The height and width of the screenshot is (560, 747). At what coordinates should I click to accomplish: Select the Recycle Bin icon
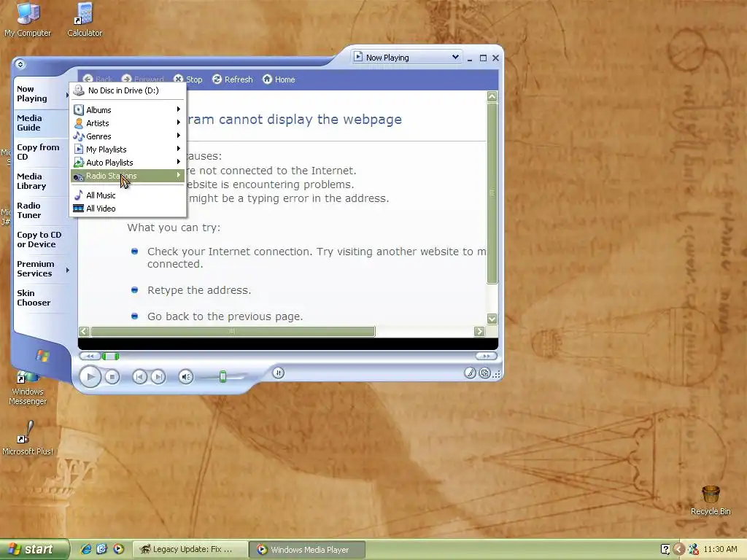[x=711, y=500]
